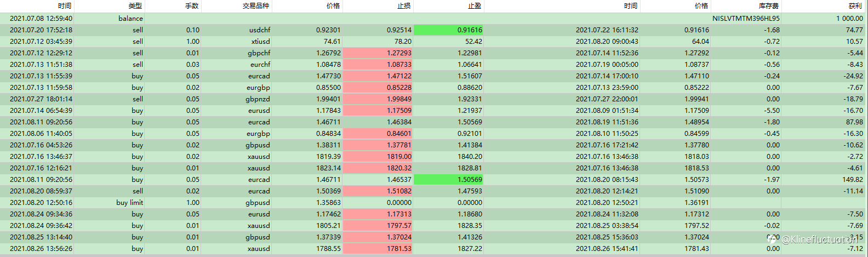Select the xtiusd sell trade row
Image resolution: width=868 pixels, height=257 pixels.
point(434,41)
